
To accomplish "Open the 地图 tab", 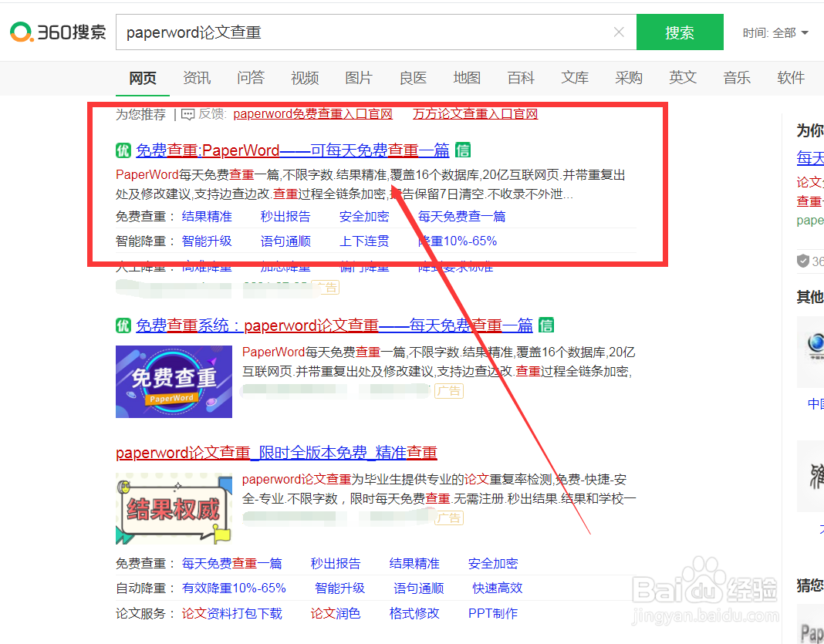I will [467, 78].
